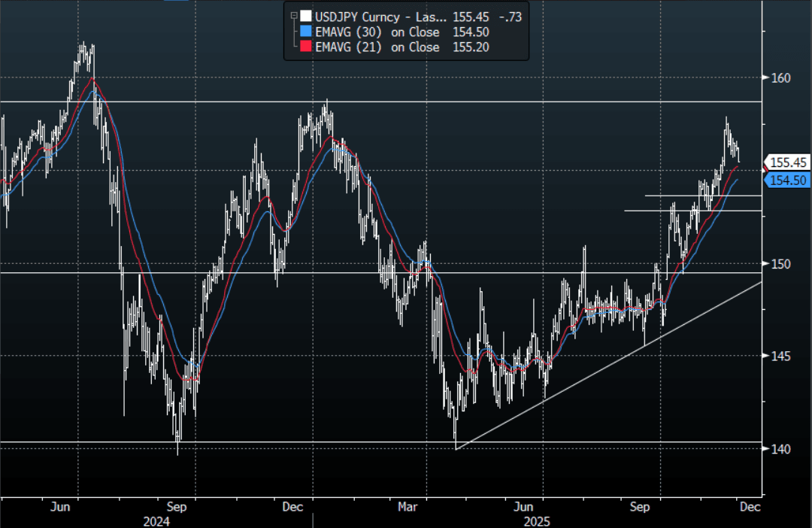Click the Mar month label on the time axis

click(x=408, y=508)
